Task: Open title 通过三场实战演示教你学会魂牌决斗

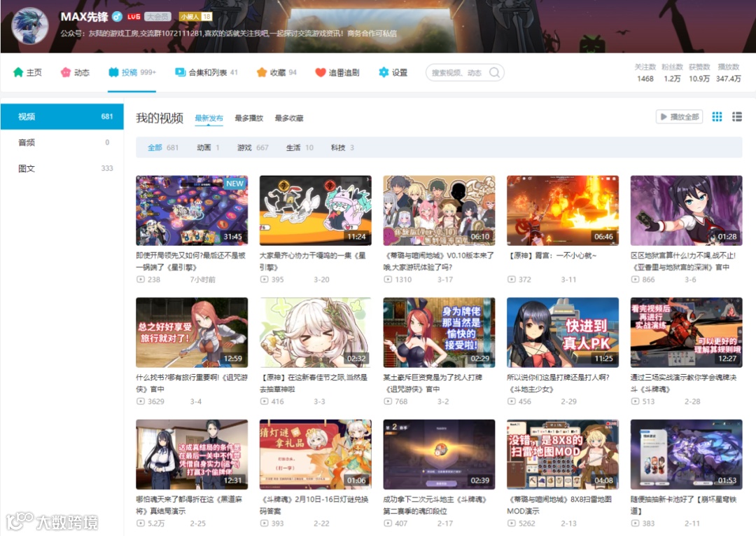Action: point(684,383)
